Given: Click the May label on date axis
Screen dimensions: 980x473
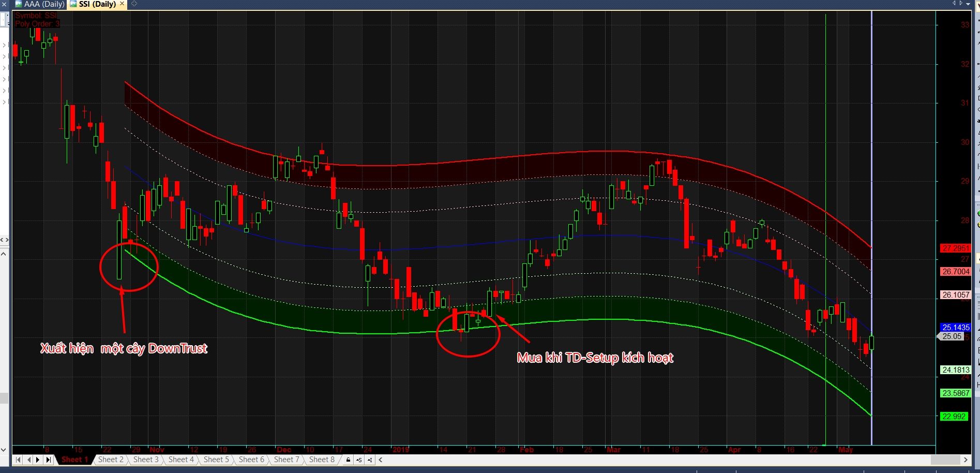Looking at the screenshot, I should pos(846,450).
